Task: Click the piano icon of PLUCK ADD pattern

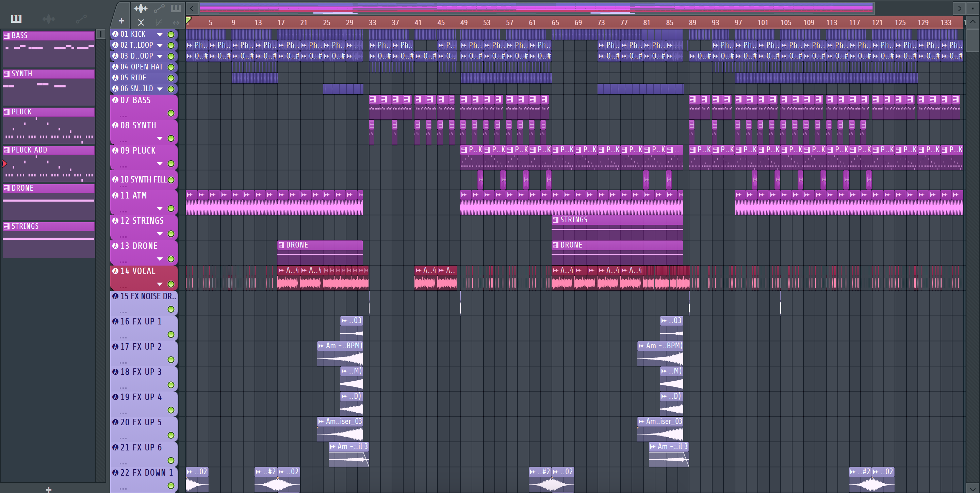Action: click(x=6, y=150)
